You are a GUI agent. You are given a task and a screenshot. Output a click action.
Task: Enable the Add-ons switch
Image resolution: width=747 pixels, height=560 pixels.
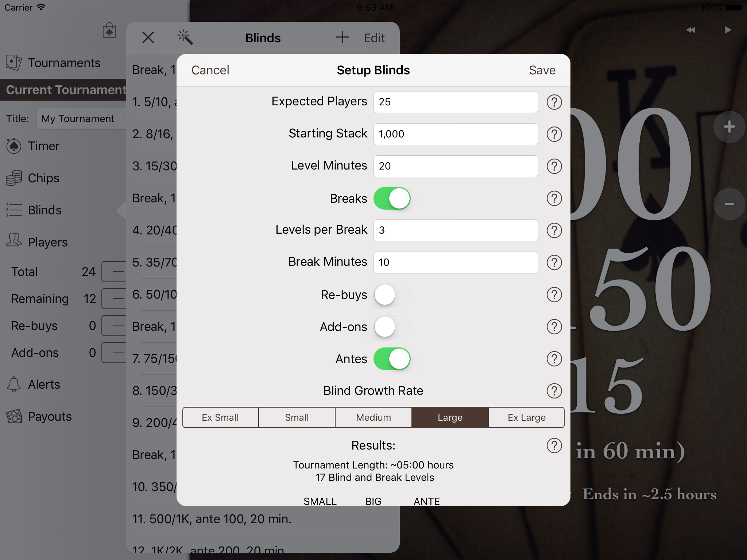392,327
